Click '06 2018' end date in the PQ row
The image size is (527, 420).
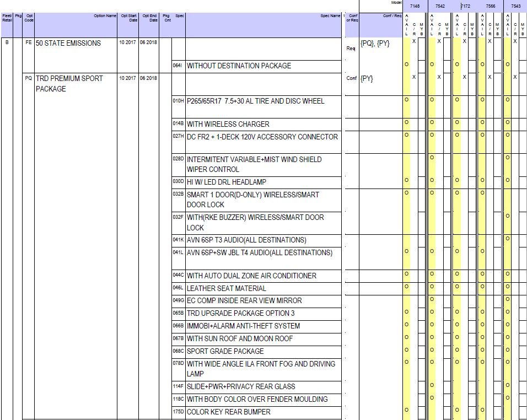click(148, 78)
